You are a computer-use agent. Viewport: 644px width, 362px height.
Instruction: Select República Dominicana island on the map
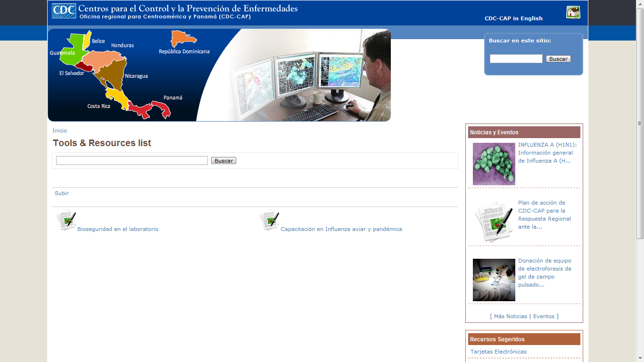click(x=183, y=38)
